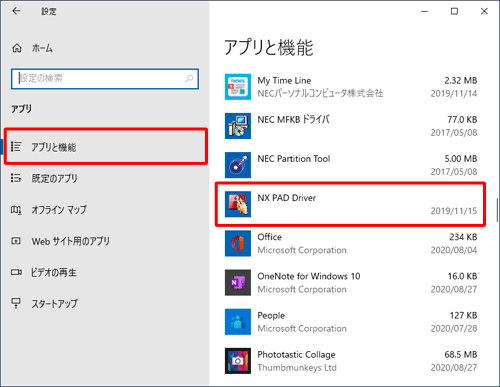Click the ビデオの再生 video icon
Image resolution: width=500 pixels, height=387 pixels.
[x=16, y=272]
